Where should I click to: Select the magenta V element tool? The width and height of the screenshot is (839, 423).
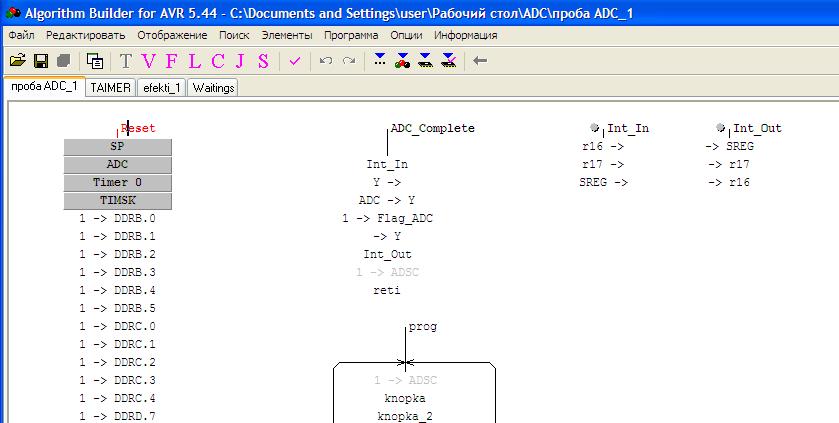[149, 61]
